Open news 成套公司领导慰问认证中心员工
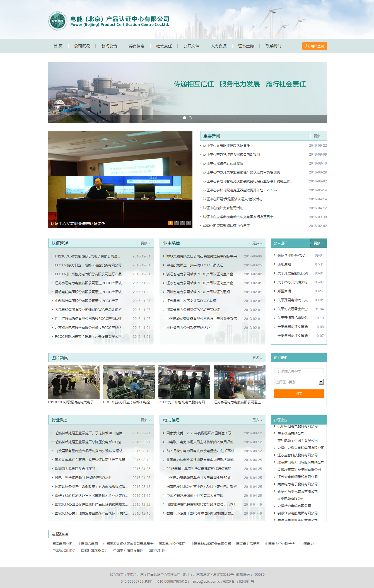Image resolution: width=374 pixels, height=588 pixels. click(226, 226)
